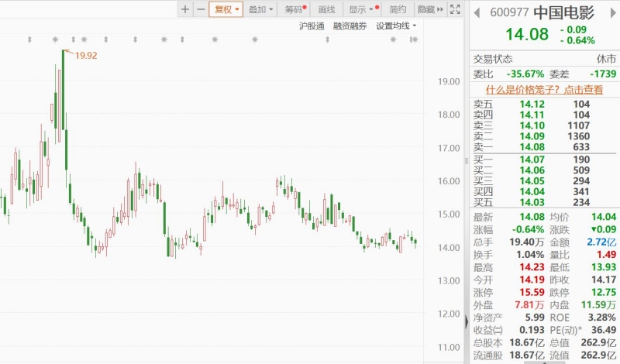
Task: Open the 设置均线 moving average dropdown
Action: [x=396, y=26]
